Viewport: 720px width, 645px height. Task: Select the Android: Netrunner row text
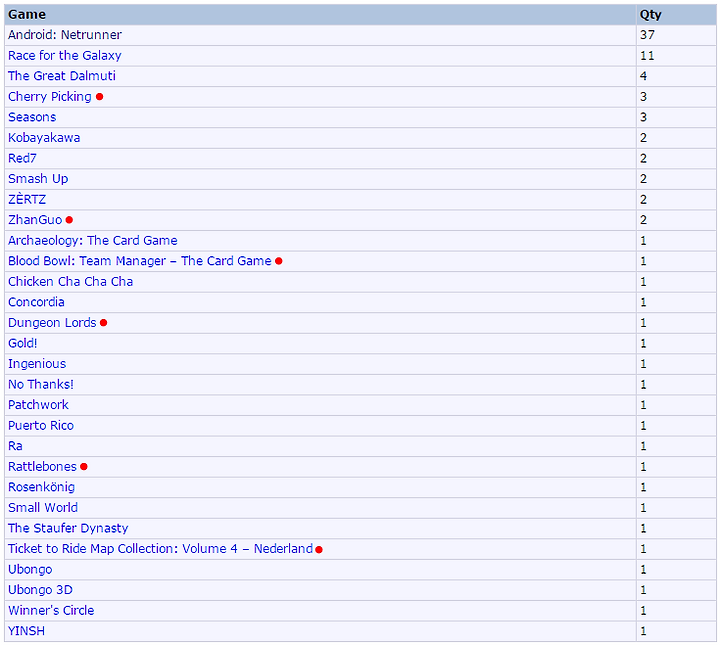(65, 35)
